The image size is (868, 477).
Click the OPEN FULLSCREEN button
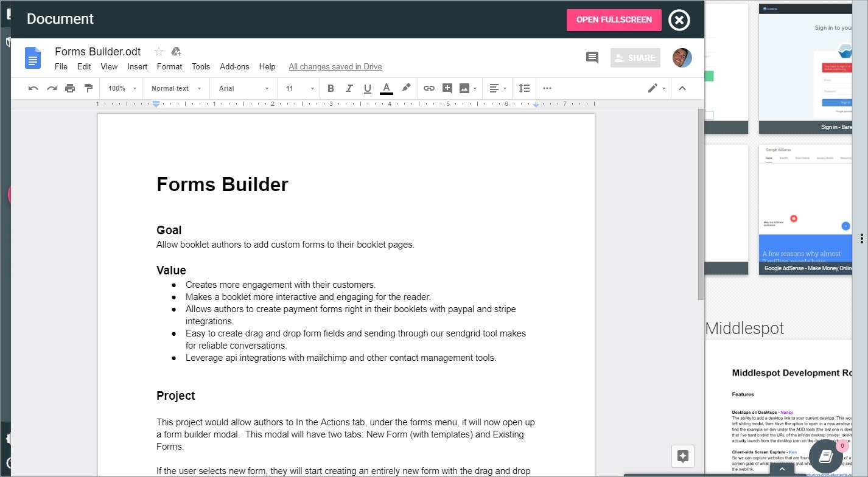click(x=614, y=19)
